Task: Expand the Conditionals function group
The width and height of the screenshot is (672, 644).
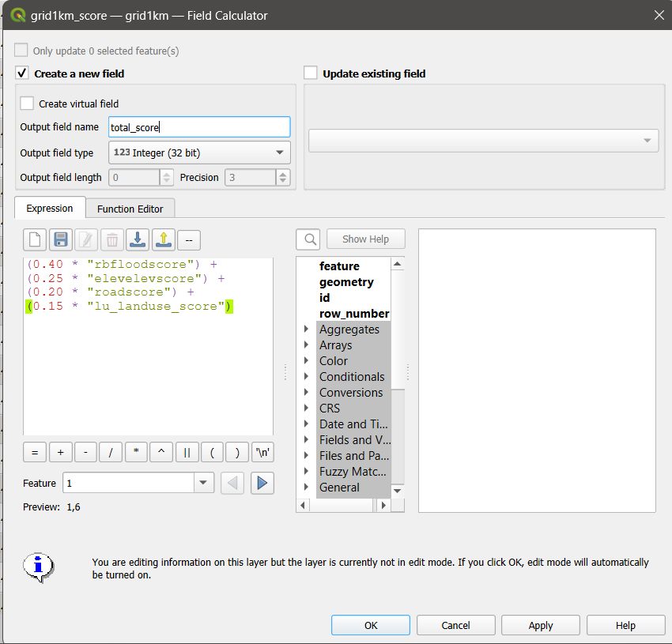Action: pyautogui.click(x=306, y=377)
